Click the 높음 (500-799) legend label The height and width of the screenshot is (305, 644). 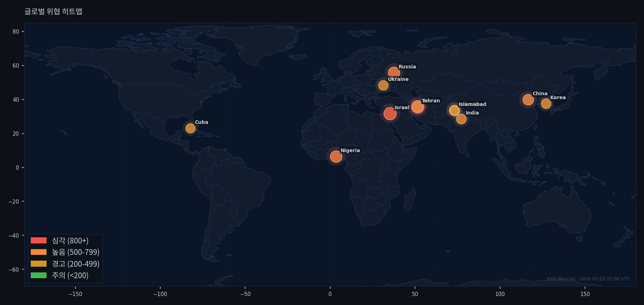point(75,252)
